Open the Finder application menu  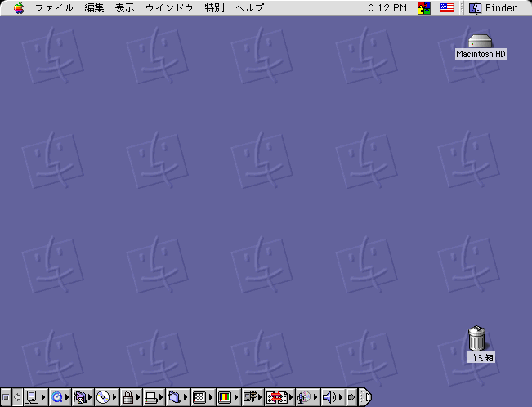493,8
